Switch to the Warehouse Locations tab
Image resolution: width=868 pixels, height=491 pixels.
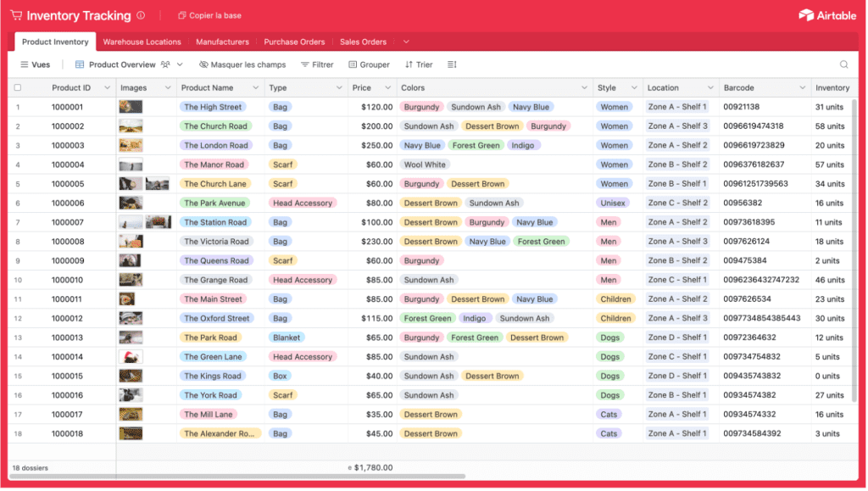coord(142,42)
